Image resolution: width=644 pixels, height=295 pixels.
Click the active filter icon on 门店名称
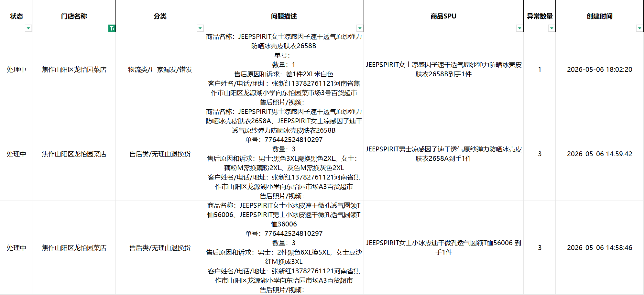point(112,28)
